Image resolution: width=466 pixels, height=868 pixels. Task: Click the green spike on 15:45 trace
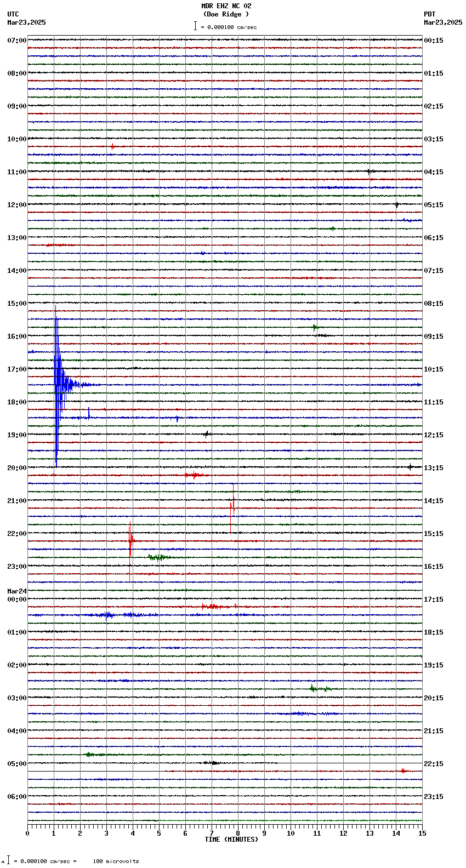click(x=314, y=328)
